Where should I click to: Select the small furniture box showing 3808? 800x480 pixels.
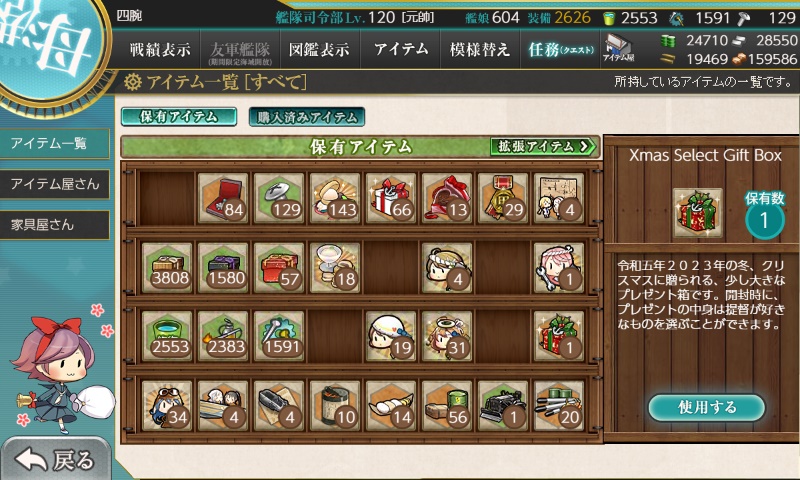coord(167,267)
